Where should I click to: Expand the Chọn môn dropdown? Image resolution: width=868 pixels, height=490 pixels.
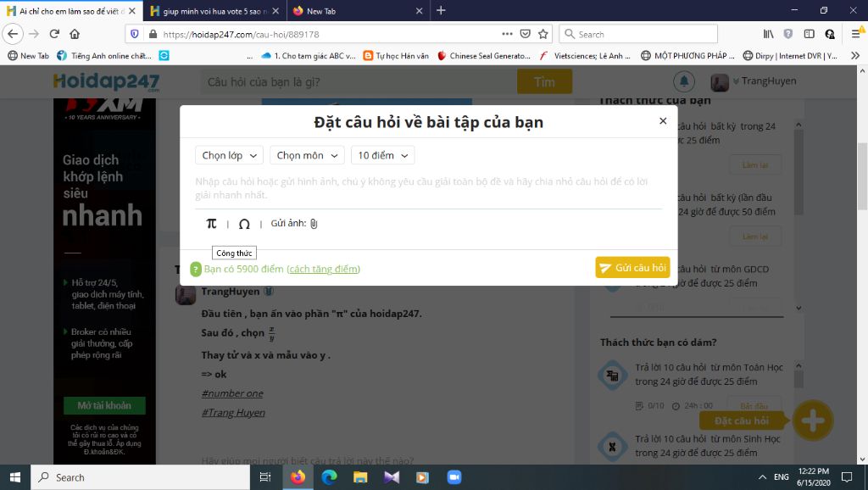(x=307, y=155)
